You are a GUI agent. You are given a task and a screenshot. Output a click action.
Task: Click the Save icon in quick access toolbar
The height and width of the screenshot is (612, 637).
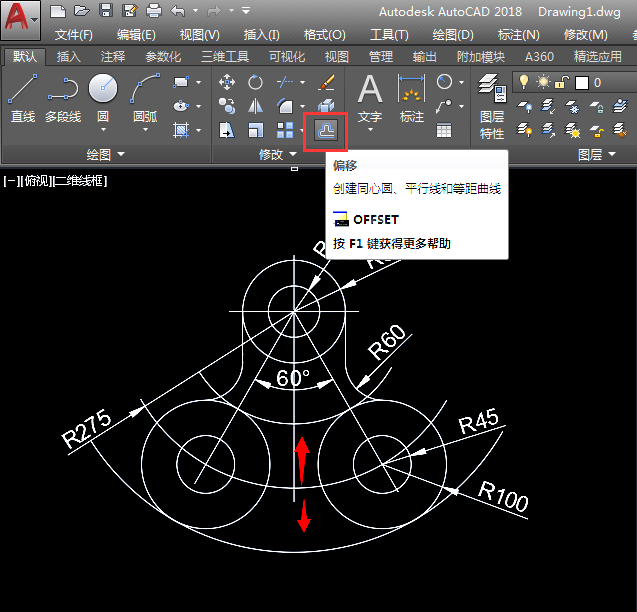[x=106, y=12]
